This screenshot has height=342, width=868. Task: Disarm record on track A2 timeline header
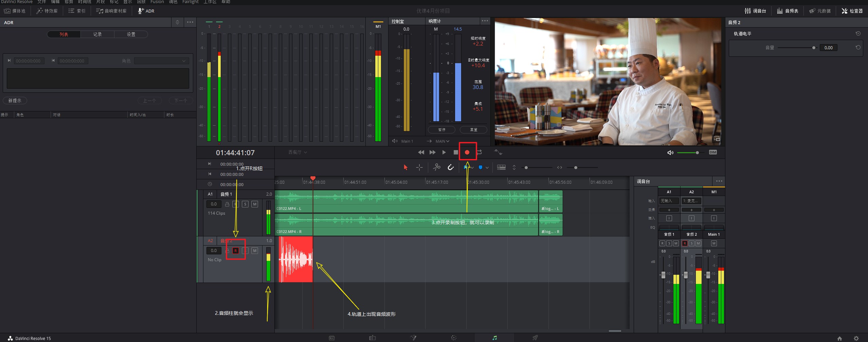[x=236, y=251]
